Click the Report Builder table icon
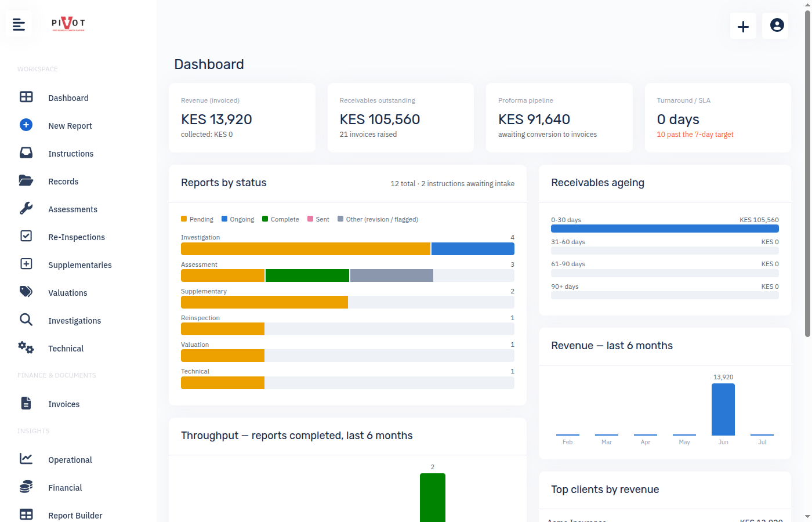The height and width of the screenshot is (522, 812). [26, 514]
